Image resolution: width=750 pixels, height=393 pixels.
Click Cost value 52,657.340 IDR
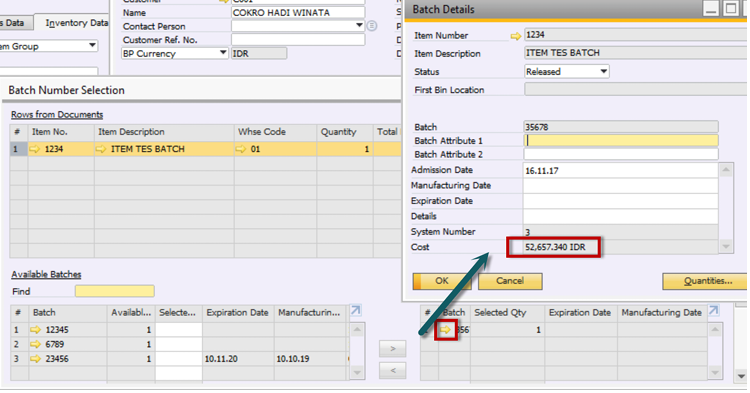coord(555,247)
